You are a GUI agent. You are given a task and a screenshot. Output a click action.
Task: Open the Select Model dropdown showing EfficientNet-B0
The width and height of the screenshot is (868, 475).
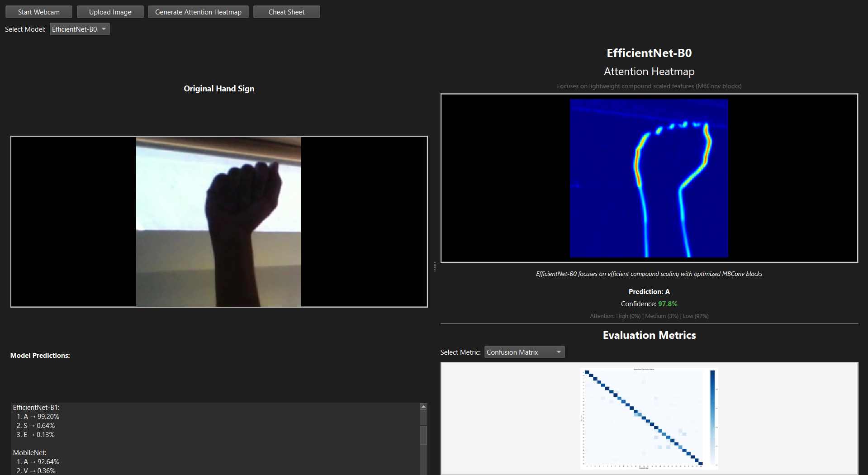point(80,29)
